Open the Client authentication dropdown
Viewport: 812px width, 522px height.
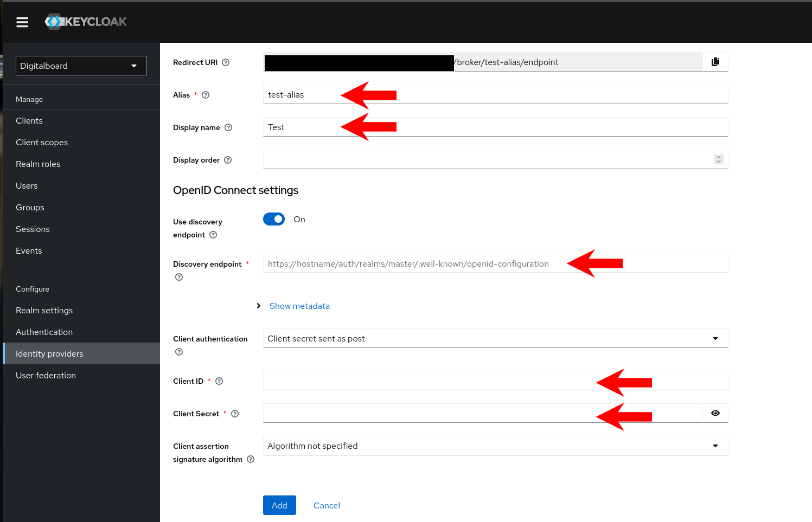715,338
